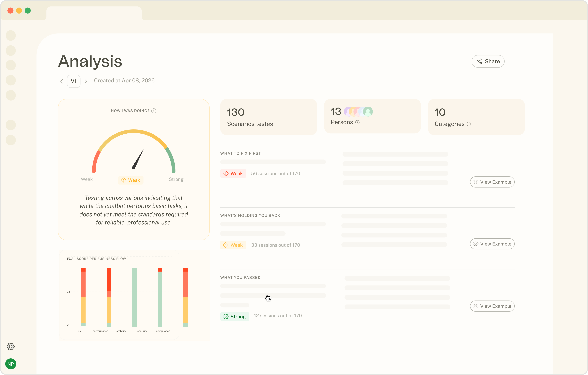
Task: View example for What's Holding You Back
Action: coord(492,244)
